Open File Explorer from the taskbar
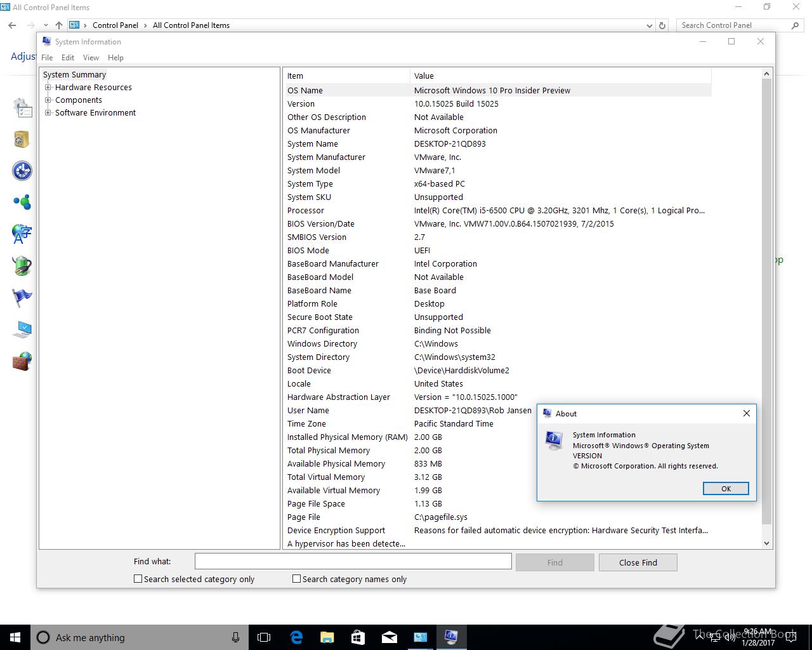The width and height of the screenshot is (812, 650). pos(327,637)
